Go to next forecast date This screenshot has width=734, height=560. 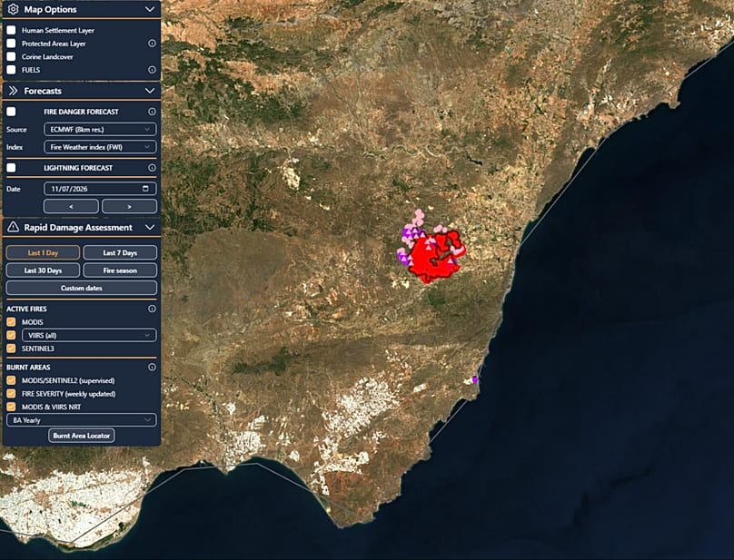point(129,206)
